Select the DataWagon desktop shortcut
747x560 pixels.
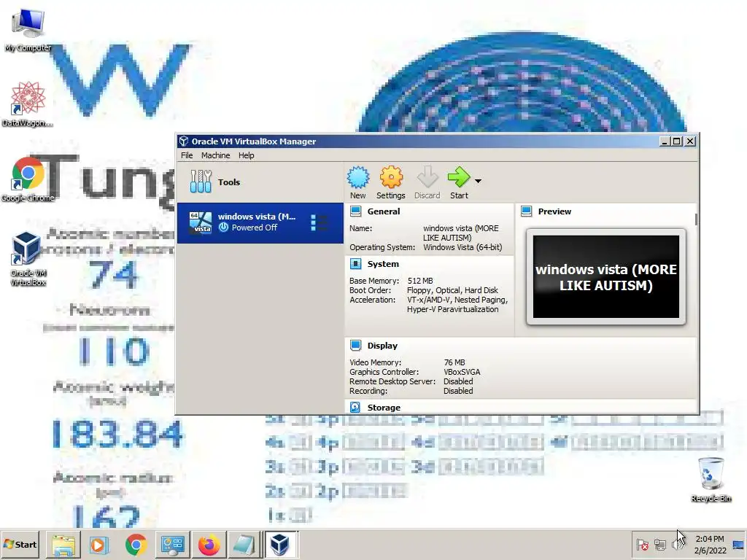[x=28, y=104]
